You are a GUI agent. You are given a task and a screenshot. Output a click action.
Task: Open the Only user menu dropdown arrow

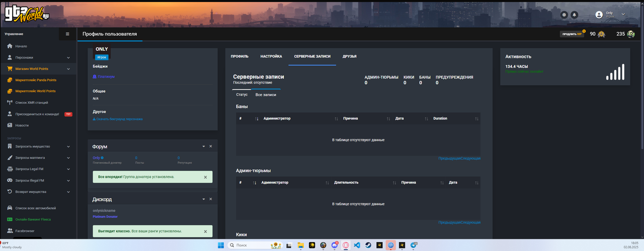(623, 15)
